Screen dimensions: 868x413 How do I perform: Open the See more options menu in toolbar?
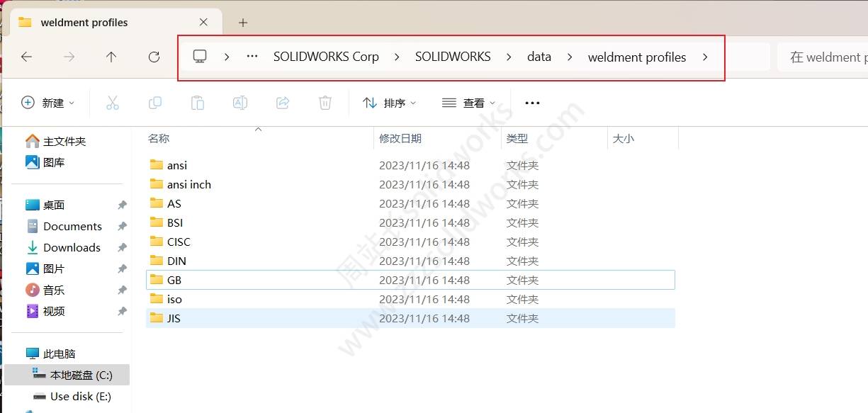pos(532,103)
